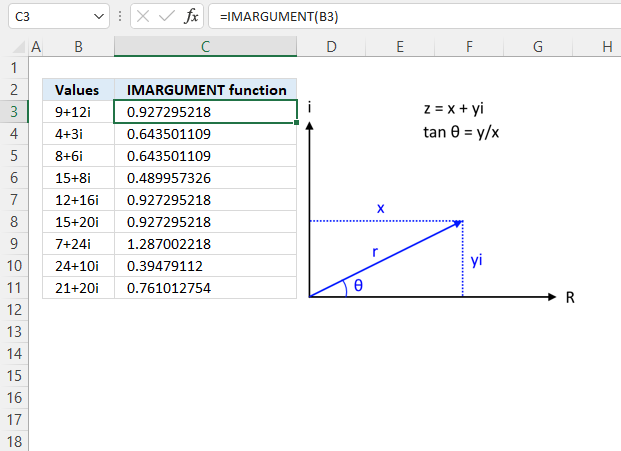Click cell containing 12+16i
Screen dimensions: 621x451
click(x=78, y=200)
